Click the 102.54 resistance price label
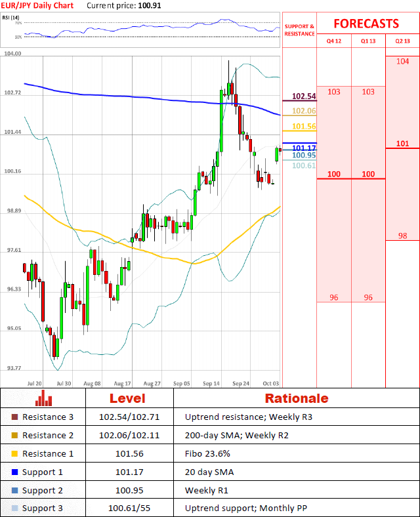This screenshot has width=420, height=517. coord(304,96)
